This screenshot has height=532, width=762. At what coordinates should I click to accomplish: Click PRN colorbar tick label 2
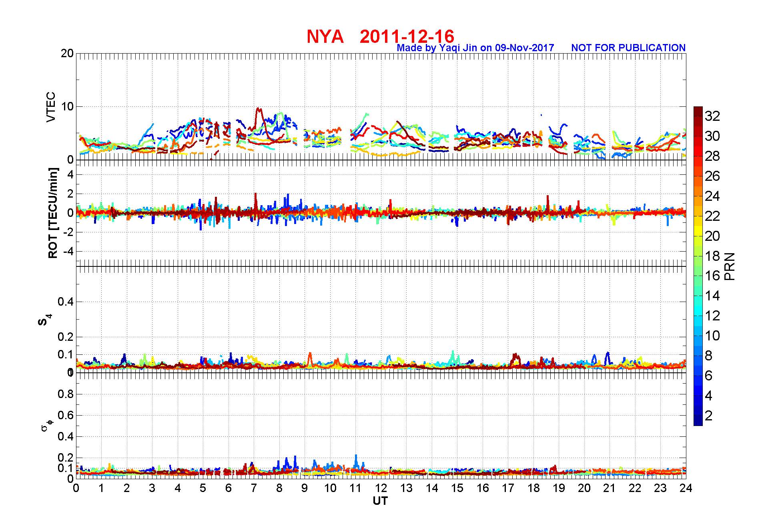[708, 416]
